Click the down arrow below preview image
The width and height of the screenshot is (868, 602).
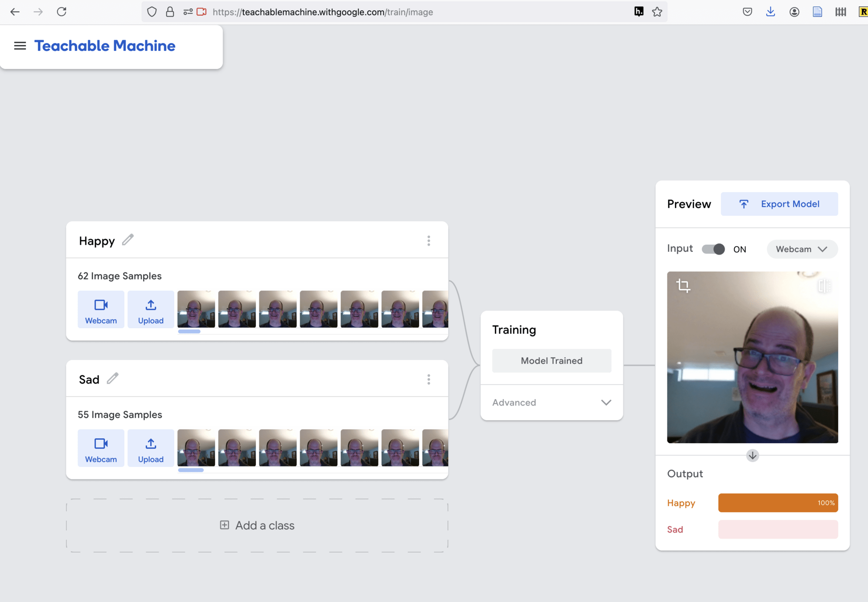753,455
